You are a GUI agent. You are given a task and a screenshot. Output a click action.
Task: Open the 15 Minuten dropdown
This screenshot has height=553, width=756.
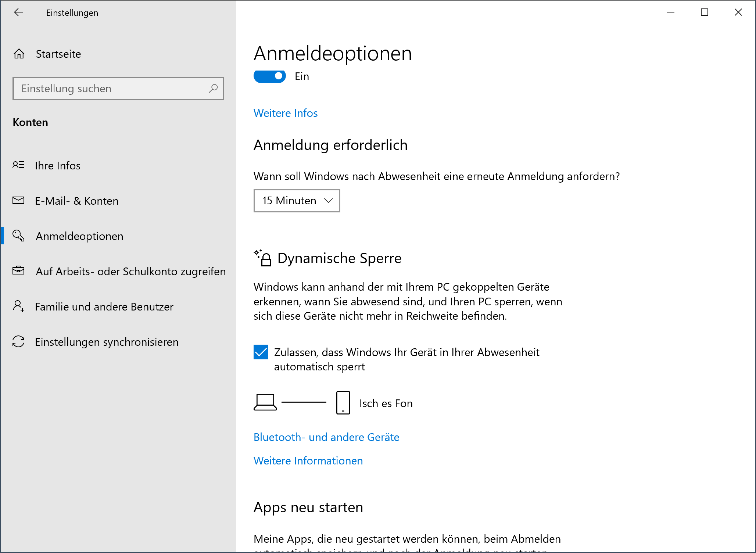pos(297,201)
